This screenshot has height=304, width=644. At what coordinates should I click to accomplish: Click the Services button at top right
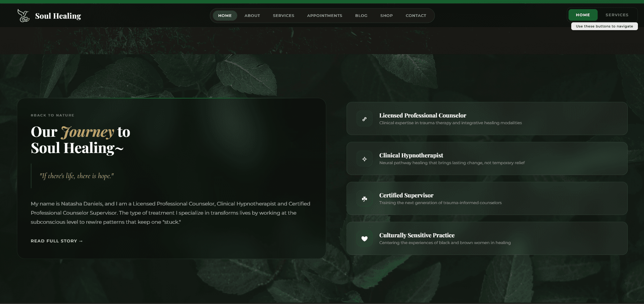tap(617, 15)
